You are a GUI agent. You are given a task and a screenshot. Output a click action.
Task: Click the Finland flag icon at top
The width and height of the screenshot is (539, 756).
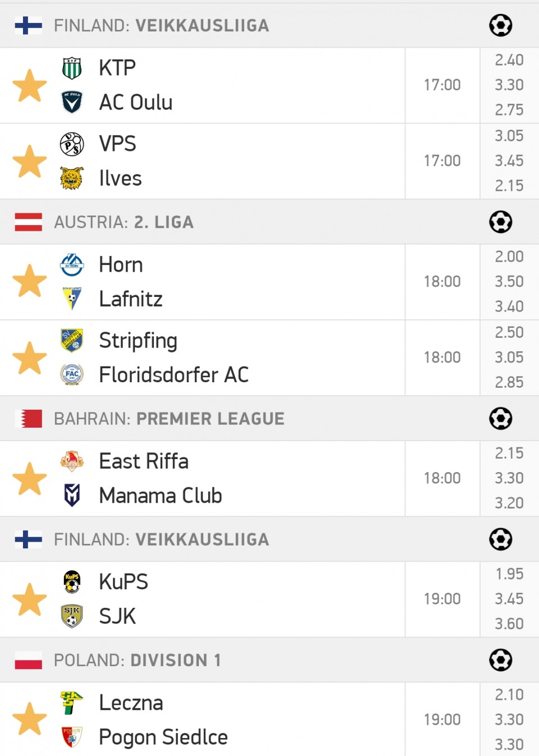29,25
